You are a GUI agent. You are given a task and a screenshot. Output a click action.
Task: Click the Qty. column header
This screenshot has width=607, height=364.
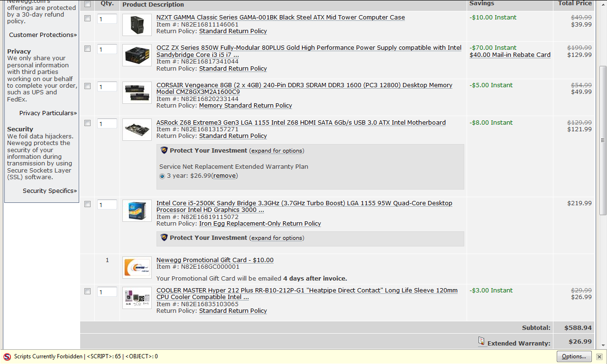(x=107, y=3)
